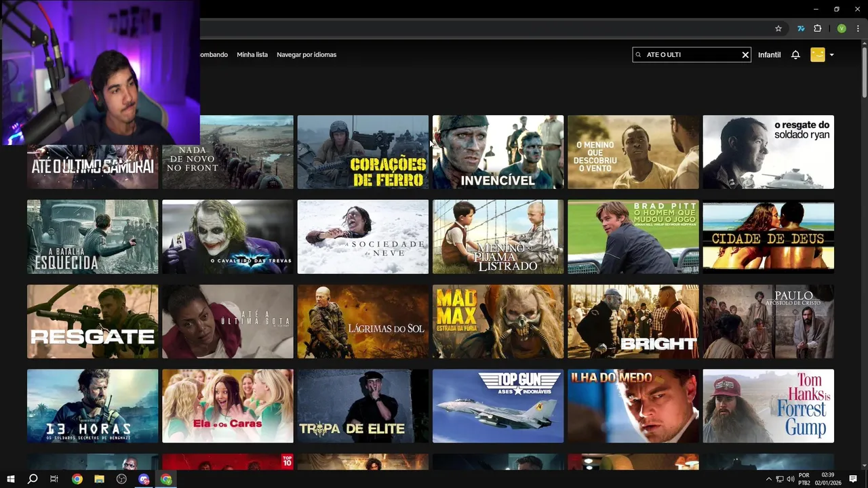Open the Ela e os Caras thumbnail
The height and width of the screenshot is (488, 868).
coord(228,406)
